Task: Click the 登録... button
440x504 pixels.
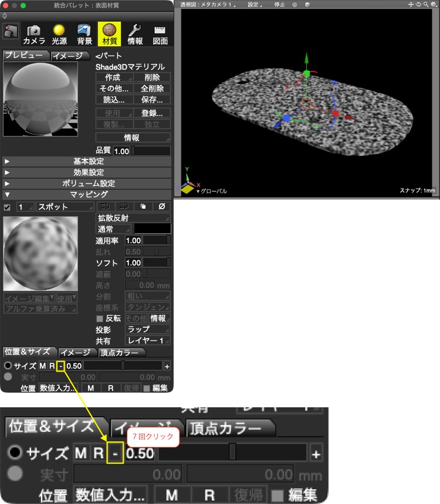Action: (x=153, y=113)
